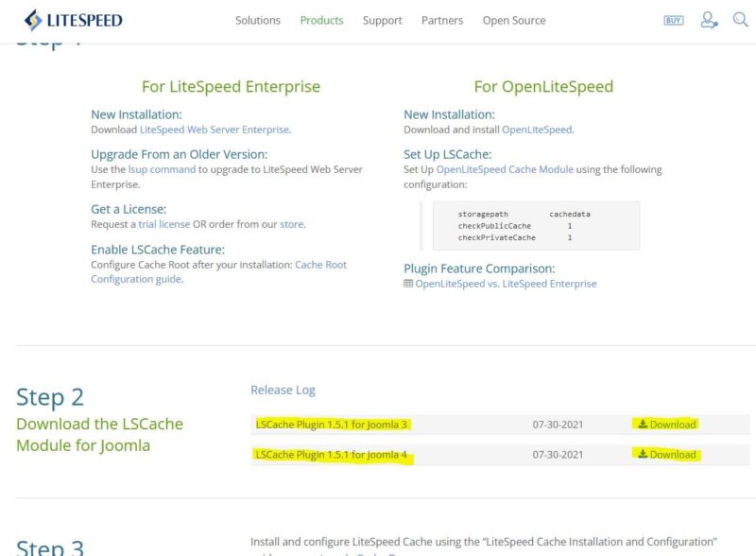Screen dimensions: 756x556
Task: Click the LiteSpeed logo
Action: (x=74, y=20)
